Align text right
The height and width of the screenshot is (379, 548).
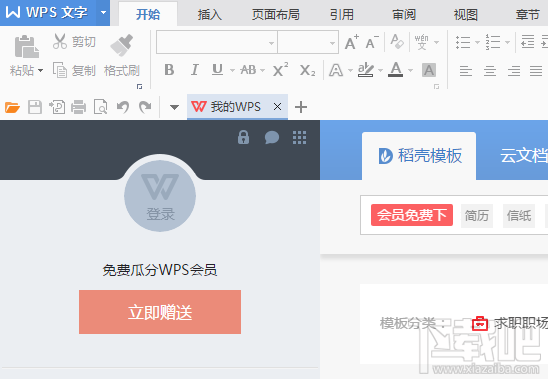514,71
